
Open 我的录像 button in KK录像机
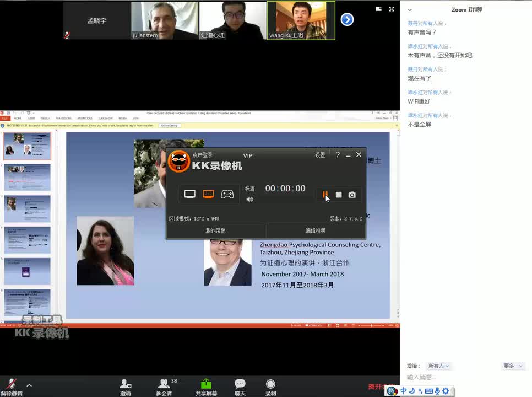pyautogui.click(x=215, y=231)
